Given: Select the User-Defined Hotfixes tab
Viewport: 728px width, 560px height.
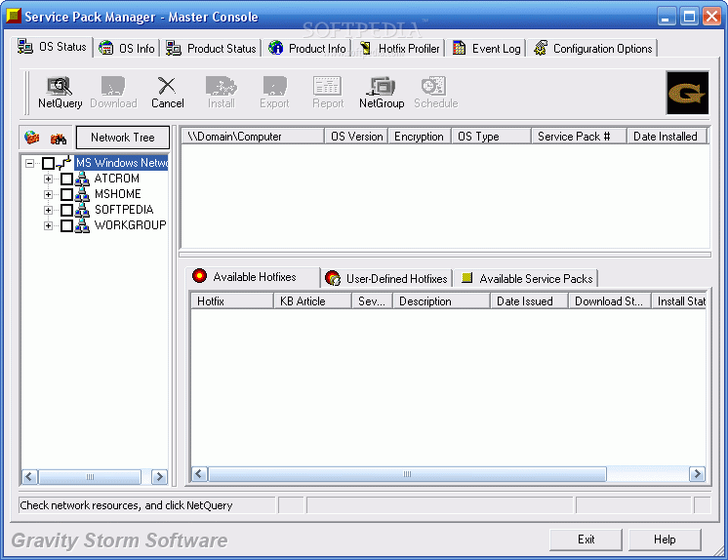Looking at the screenshot, I should point(387,279).
